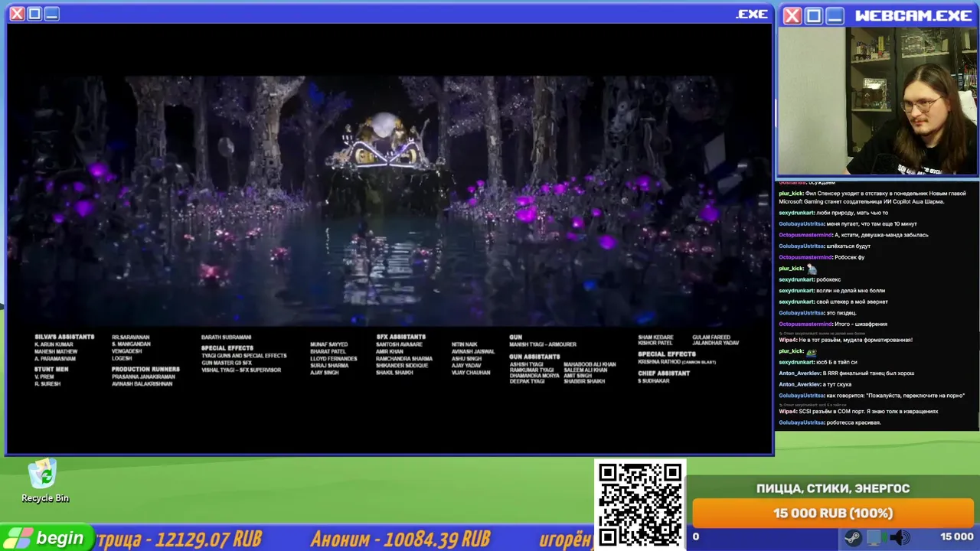Click chat message 'робокекс'
Viewport: 980px width, 551px height.
[x=810, y=279]
